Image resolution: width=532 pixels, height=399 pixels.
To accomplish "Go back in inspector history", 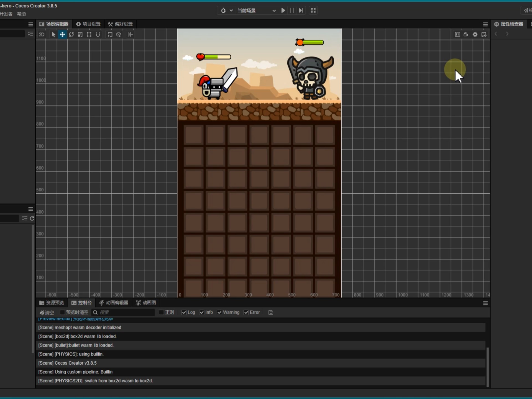I will (496, 34).
